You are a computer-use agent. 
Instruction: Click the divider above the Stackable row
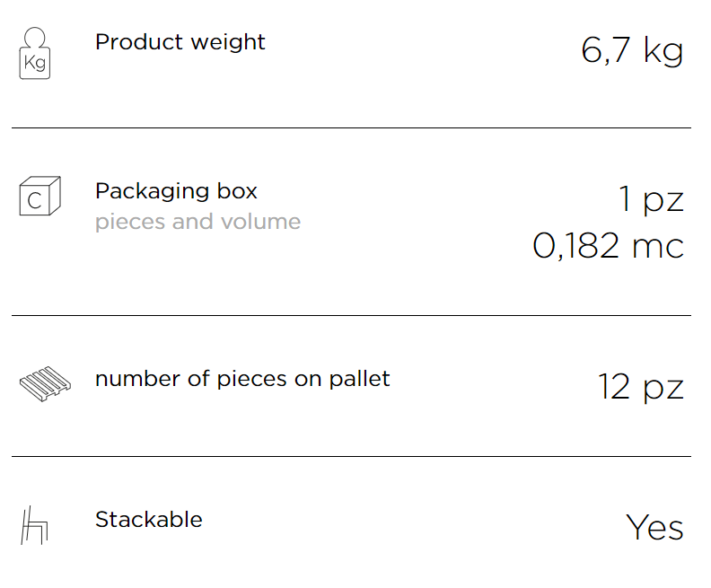(x=351, y=456)
